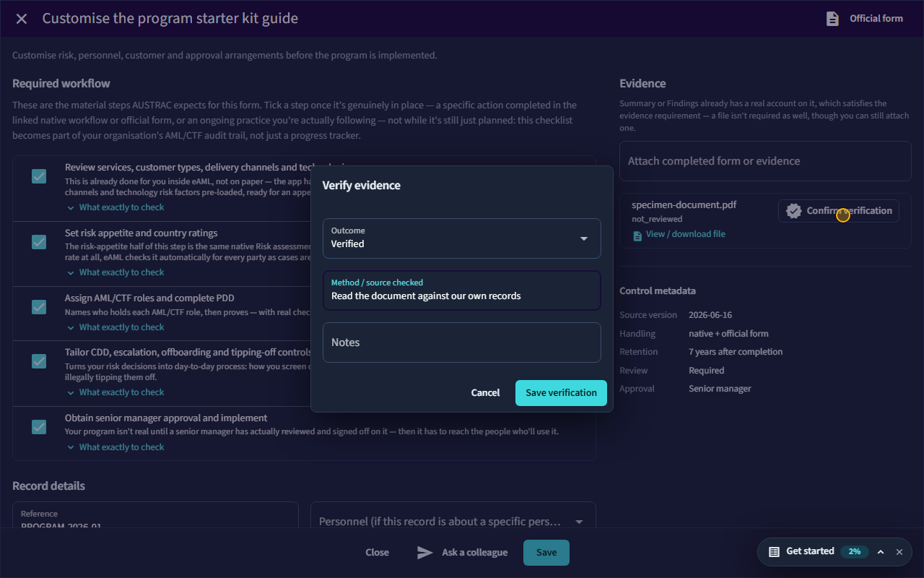924x578 pixels.
Task: Click the file icon beside View / download file
Action: (637, 235)
